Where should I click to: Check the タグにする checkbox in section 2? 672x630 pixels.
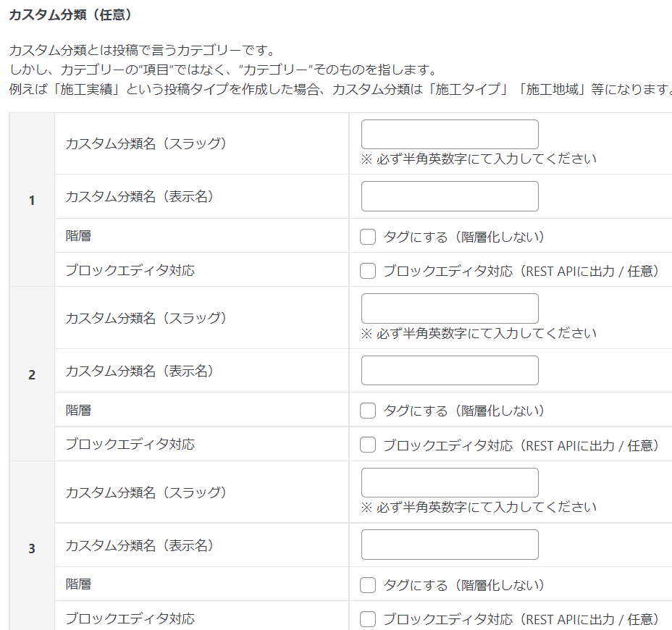pos(368,411)
